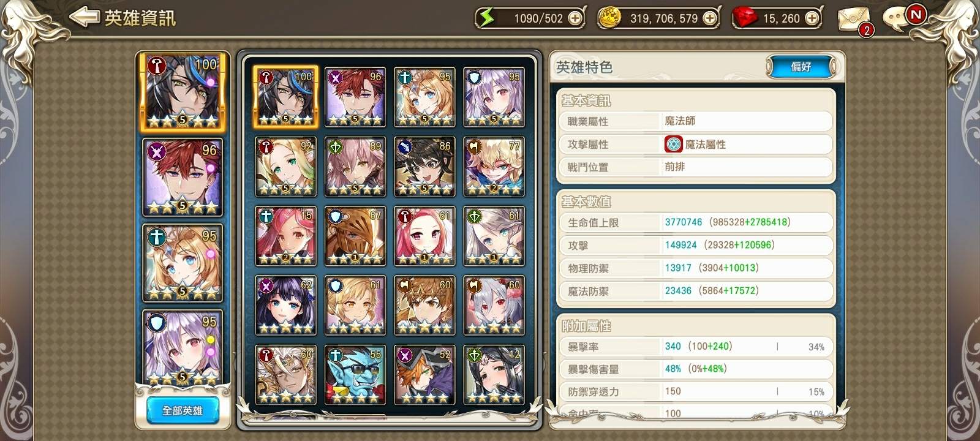Image resolution: width=980 pixels, height=441 pixels.
Task: Click the 生命值上限 stat row
Action: tap(696, 222)
